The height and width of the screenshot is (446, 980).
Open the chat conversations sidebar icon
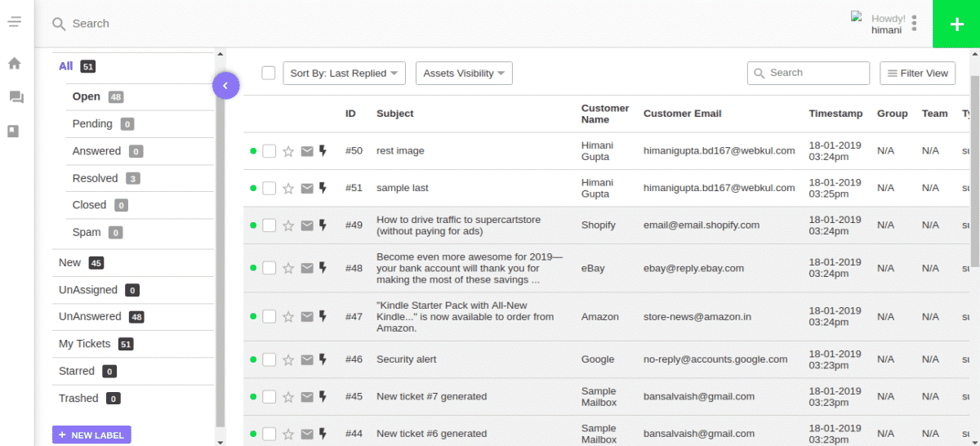(x=16, y=97)
